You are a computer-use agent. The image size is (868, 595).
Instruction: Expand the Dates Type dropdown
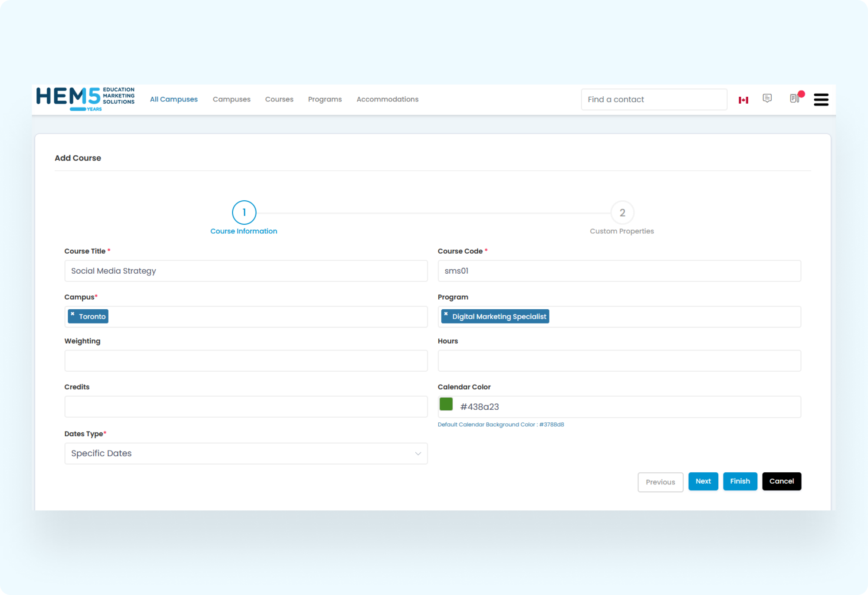click(246, 454)
